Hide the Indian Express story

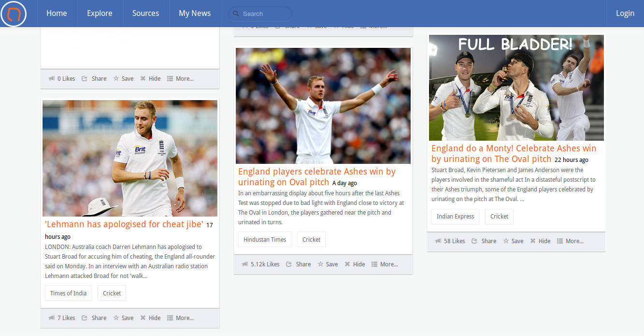[x=540, y=241]
